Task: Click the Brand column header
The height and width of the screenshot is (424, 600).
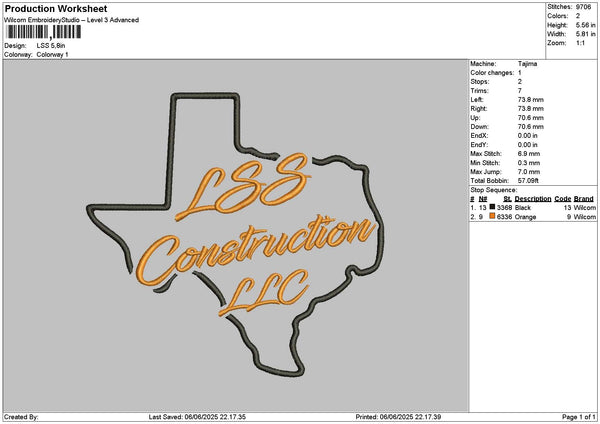Action: pyautogui.click(x=584, y=199)
